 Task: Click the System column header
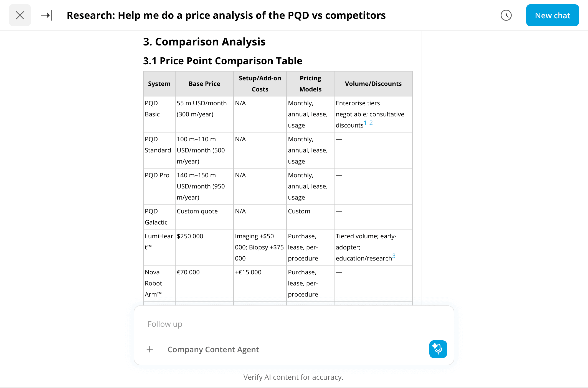click(x=159, y=84)
